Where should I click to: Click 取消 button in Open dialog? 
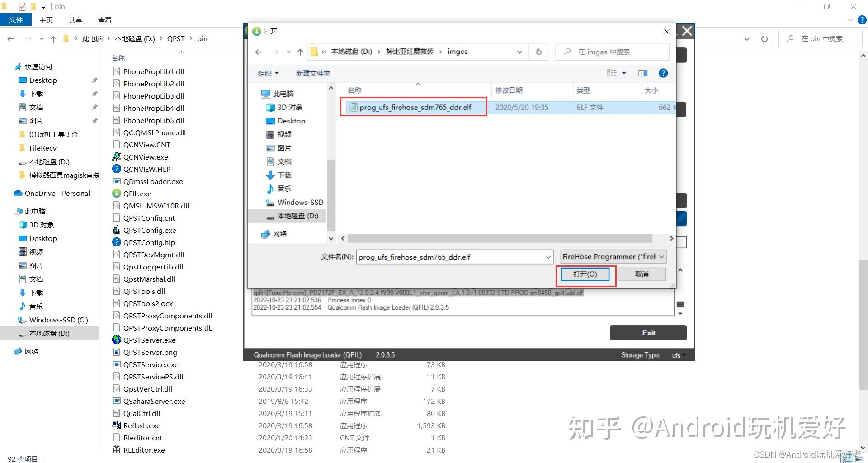[642, 274]
